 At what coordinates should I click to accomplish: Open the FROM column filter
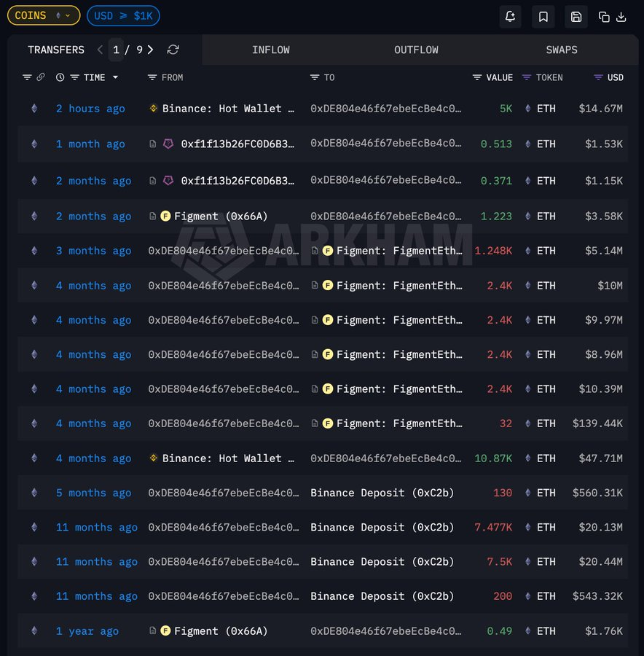point(152,77)
